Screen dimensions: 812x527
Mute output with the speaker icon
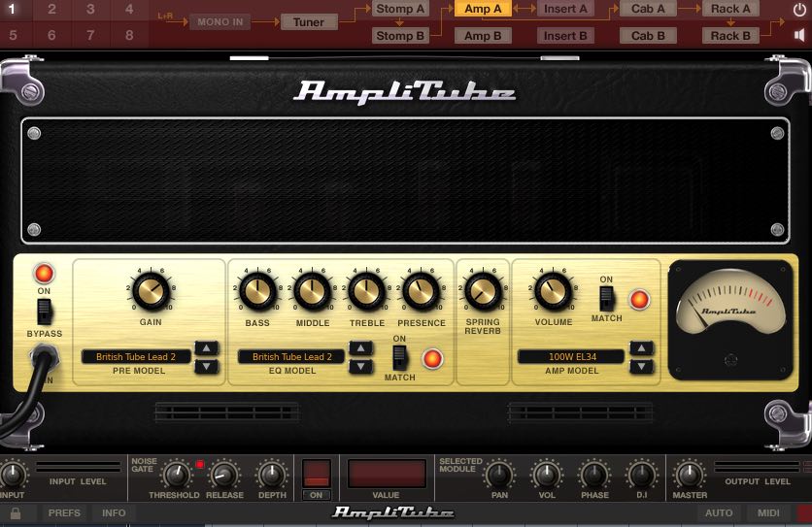point(799,36)
